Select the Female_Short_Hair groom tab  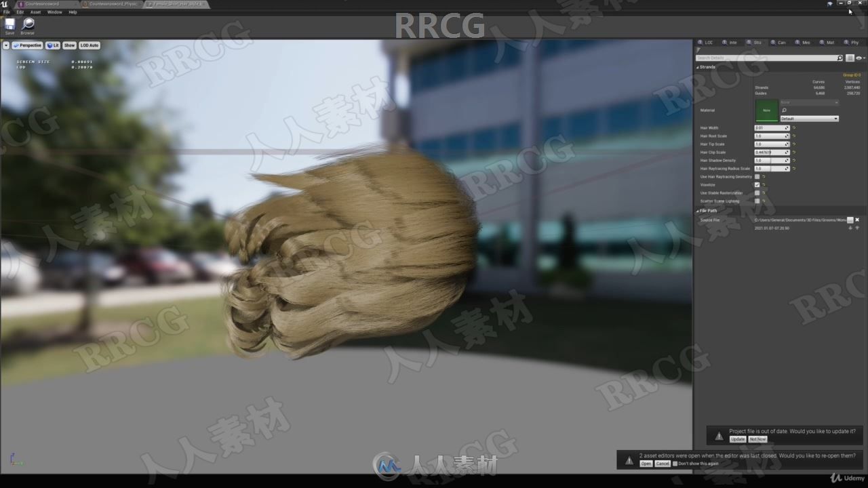click(178, 4)
